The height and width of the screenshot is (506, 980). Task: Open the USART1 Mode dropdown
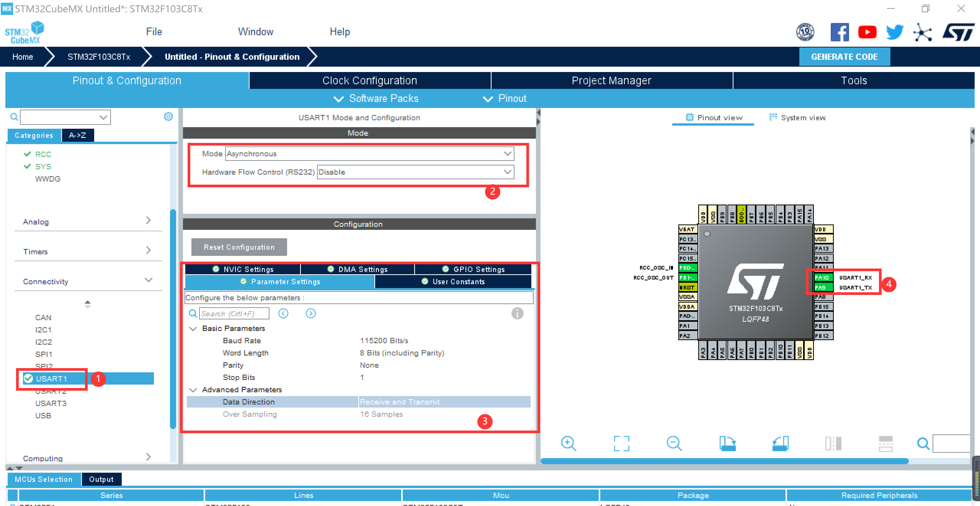pyautogui.click(x=369, y=154)
